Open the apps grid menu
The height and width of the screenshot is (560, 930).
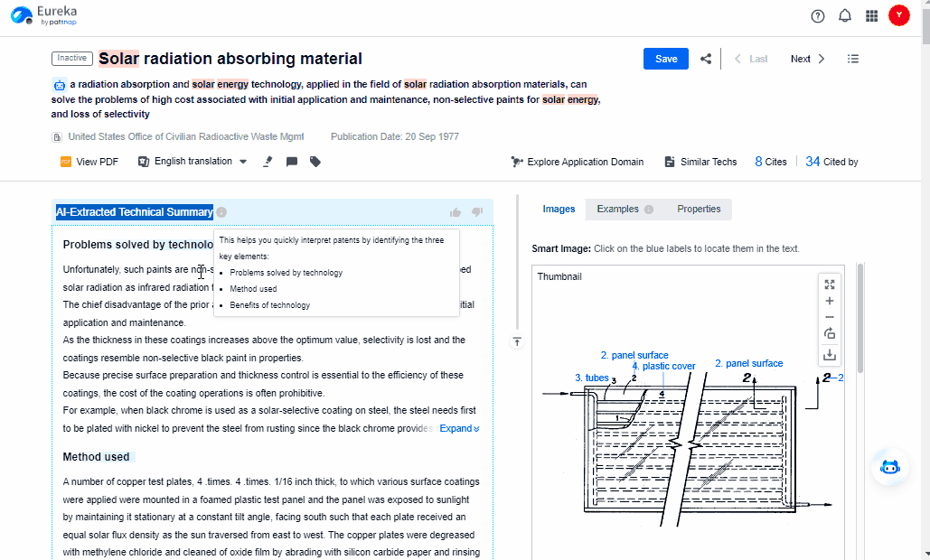872,15
